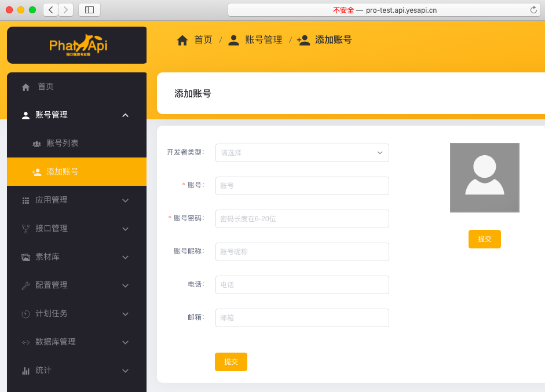Click the avatar placeholder image
This screenshot has width=545, height=392.
pyautogui.click(x=484, y=178)
